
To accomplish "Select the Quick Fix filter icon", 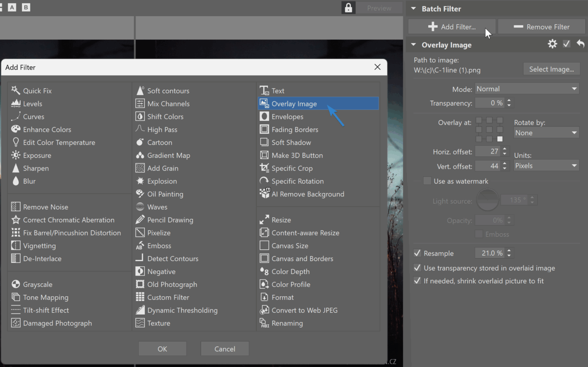I will click(16, 91).
